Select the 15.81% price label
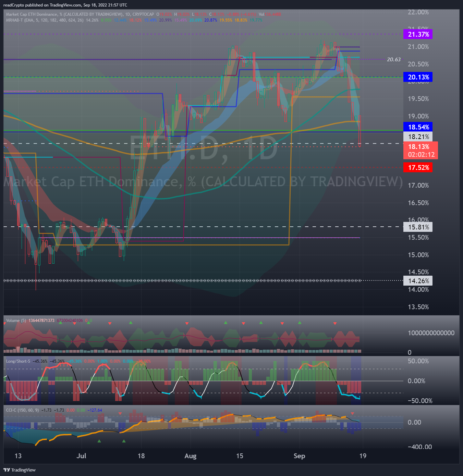 click(418, 227)
